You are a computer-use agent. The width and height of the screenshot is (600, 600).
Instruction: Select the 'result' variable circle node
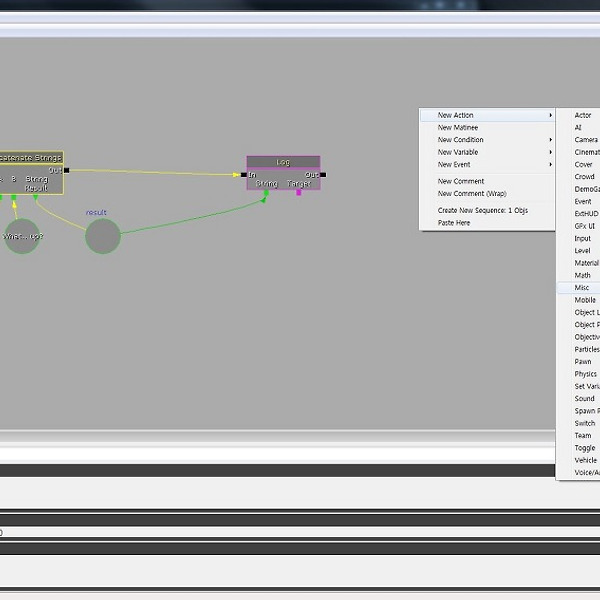click(102, 236)
